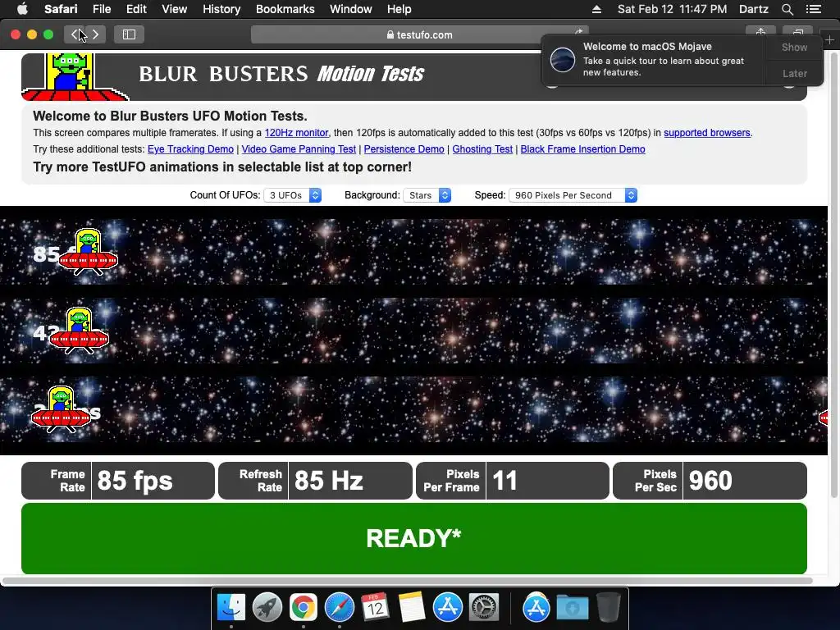
Task: Open Calendar from the Dock
Action: pyautogui.click(x=375, y=608)
